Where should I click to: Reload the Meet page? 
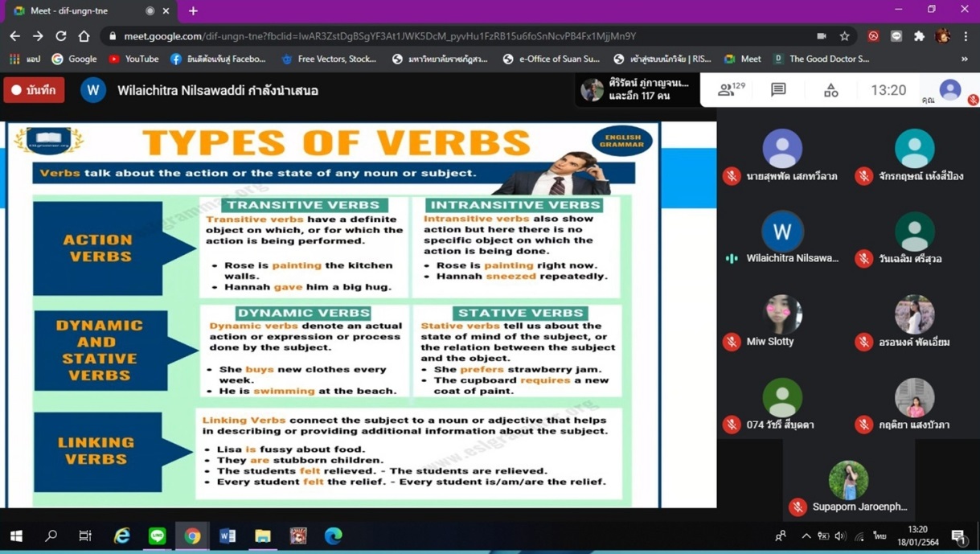[x=60, y=36]
